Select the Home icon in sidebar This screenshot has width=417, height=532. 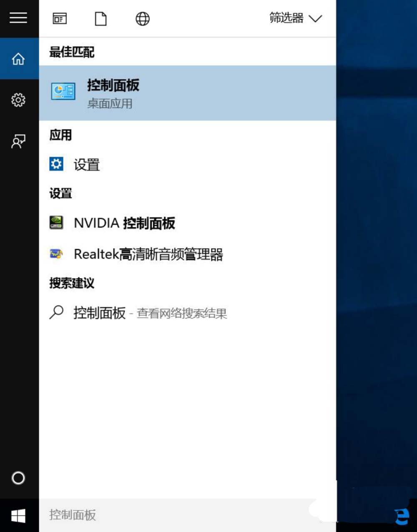18,59
